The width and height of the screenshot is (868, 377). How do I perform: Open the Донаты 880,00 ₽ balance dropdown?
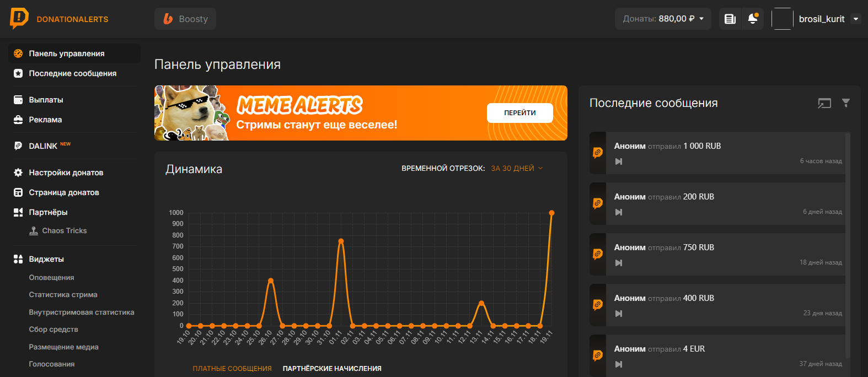[x=663, y=19]
